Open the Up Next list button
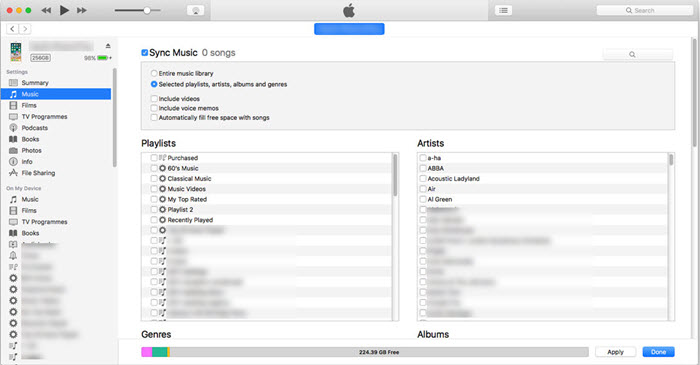Viewport: 700px width, 365px height. pyautogui.click(x=503, y=10)
